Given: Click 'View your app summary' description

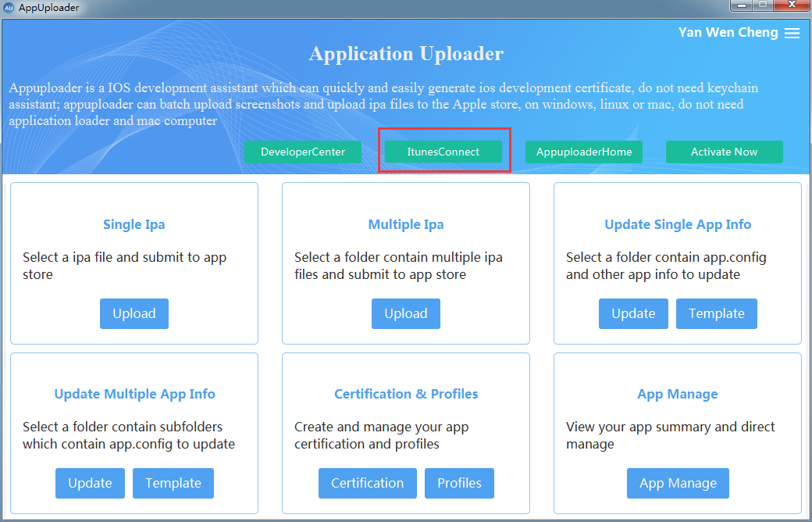Looking at the screenshot, I should (x=670, y=435).
